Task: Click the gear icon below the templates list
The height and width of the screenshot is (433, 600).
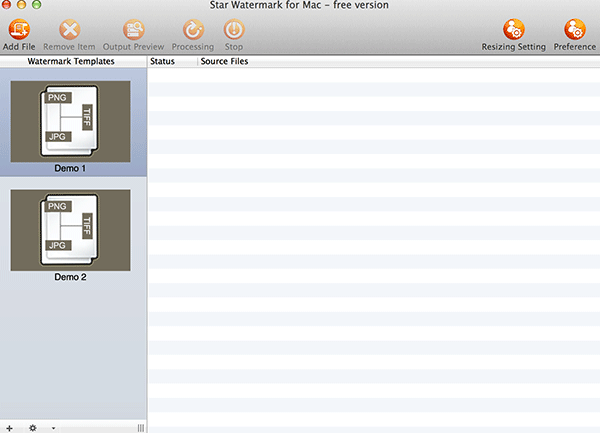Action: pos(32,427)
